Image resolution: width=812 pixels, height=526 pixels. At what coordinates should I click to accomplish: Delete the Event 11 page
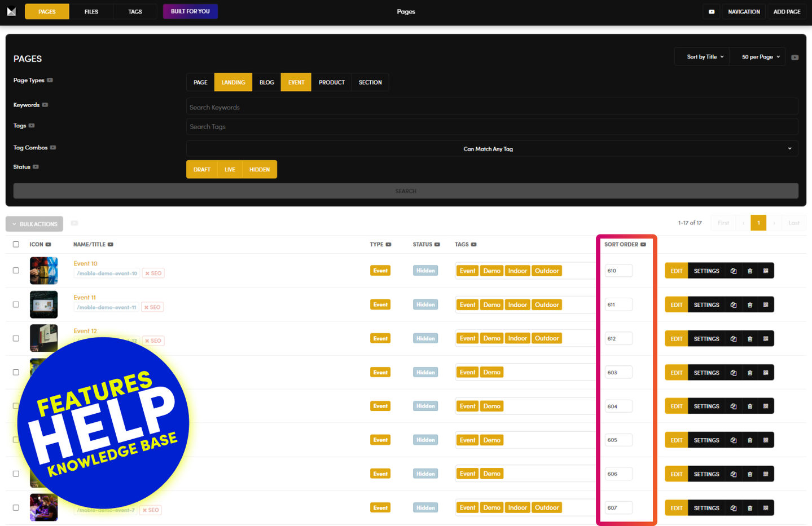point(749,305)
